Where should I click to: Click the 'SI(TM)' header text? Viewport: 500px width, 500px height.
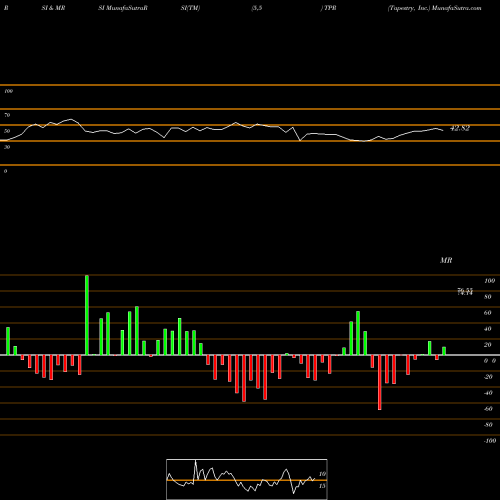pos(190,8)
